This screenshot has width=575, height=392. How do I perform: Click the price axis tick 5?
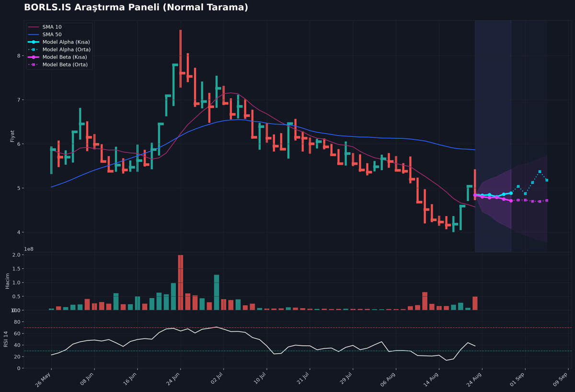coord(19,188)
